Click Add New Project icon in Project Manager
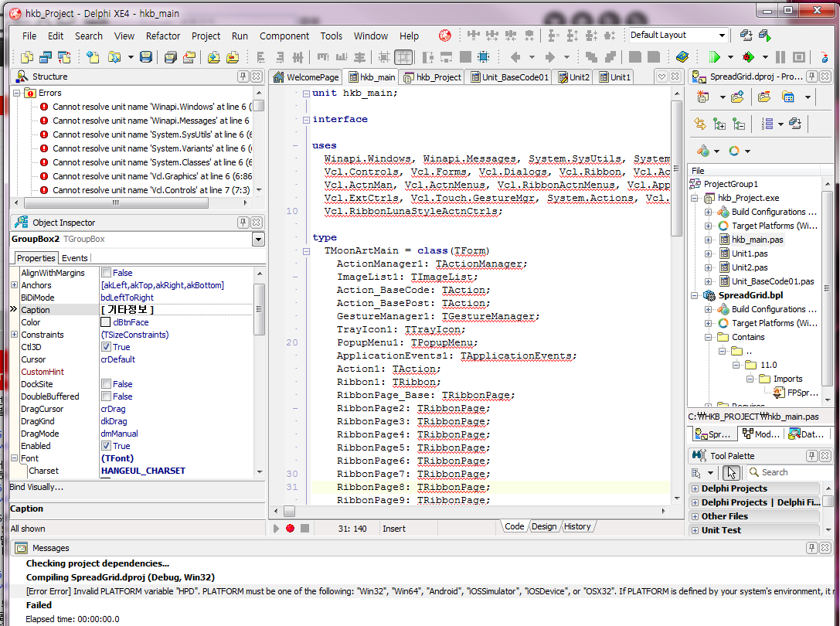The image size is (840, 626). [x=703, y=97]
